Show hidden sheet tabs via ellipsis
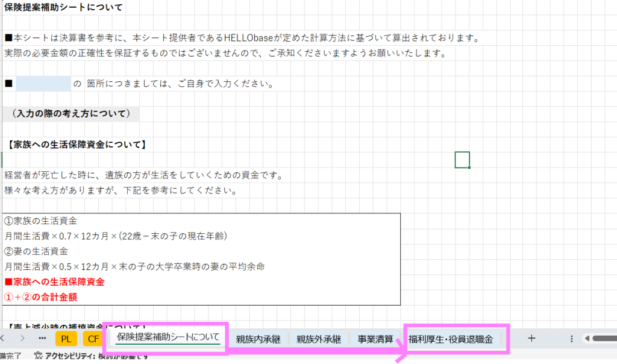 (x=42, y=338)
